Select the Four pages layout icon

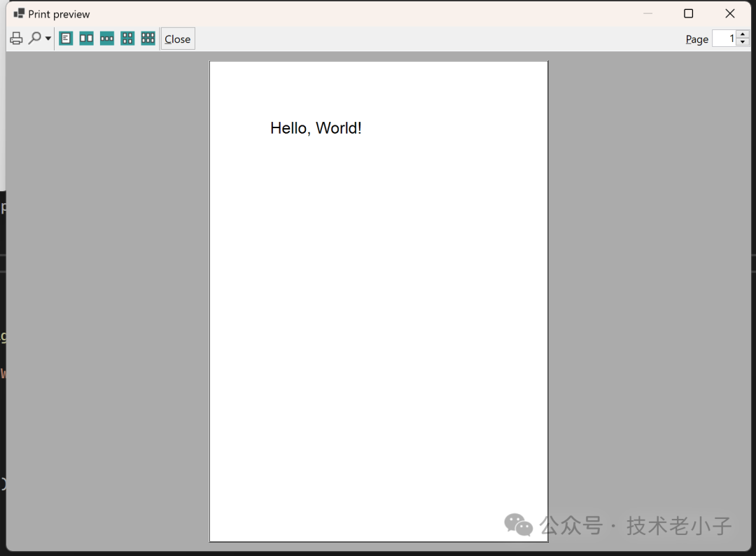point(127,39)
